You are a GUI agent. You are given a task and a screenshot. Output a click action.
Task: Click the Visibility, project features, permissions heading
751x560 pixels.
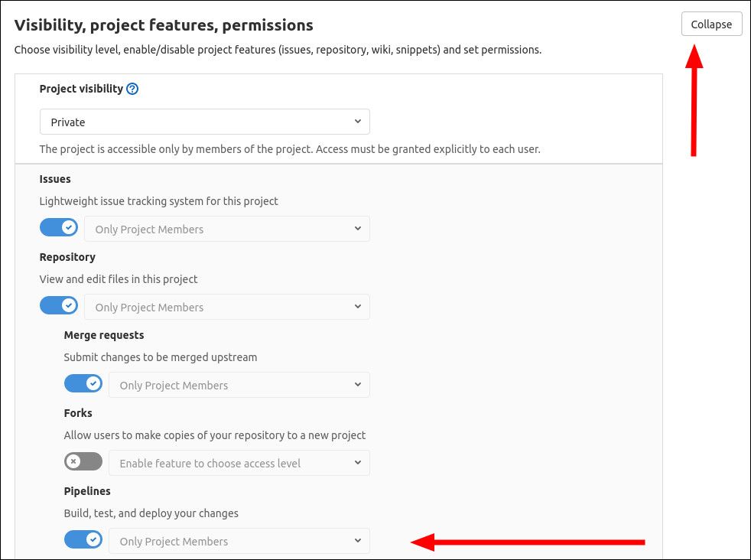(161, 24)
